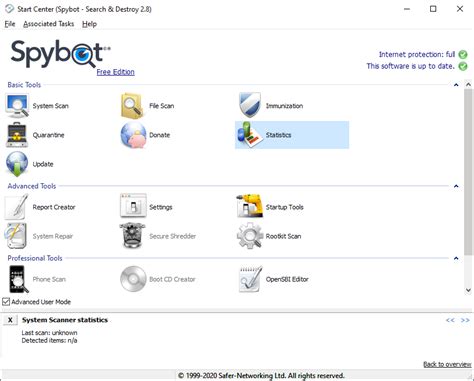Click the Back to overview link
Viewport: 474px width, 381px height.
click(447, 364)
